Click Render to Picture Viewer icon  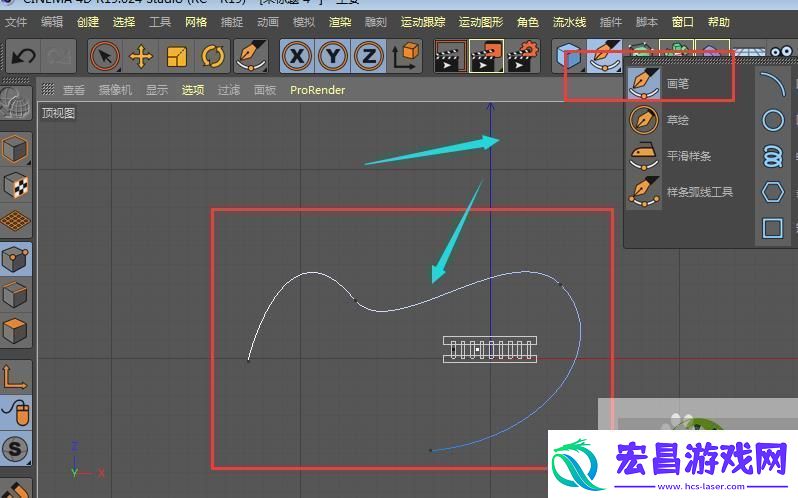click(486, 56)
